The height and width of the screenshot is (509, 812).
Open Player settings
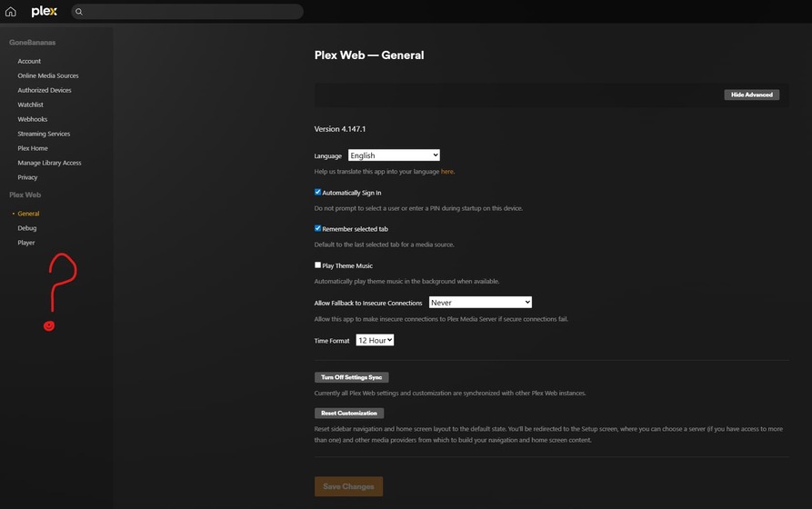(x=26, y=243)
